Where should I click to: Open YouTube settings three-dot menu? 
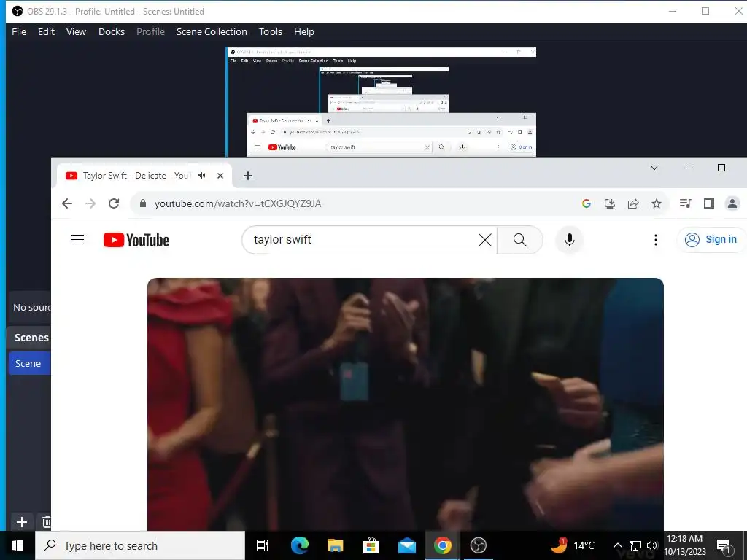click(x=656, y=240)
